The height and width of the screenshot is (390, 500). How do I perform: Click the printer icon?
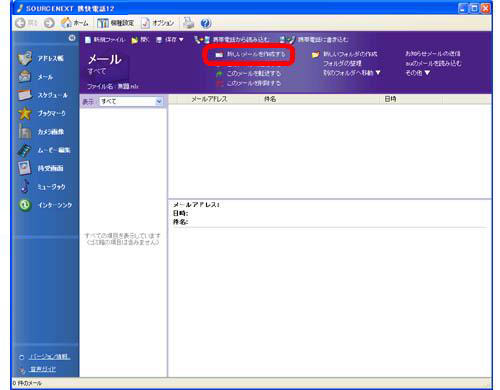(x=189, y=23)
